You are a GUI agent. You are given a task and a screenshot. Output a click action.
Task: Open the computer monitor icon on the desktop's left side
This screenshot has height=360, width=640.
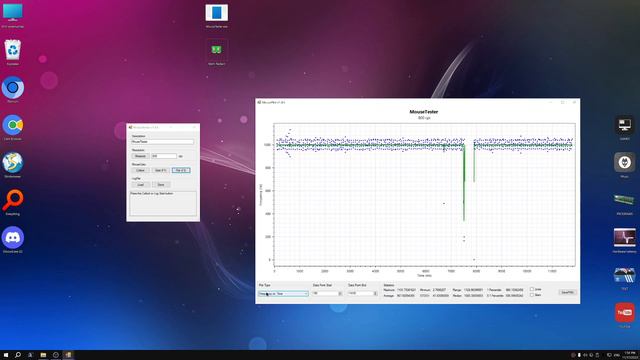(x=13, y=13)
